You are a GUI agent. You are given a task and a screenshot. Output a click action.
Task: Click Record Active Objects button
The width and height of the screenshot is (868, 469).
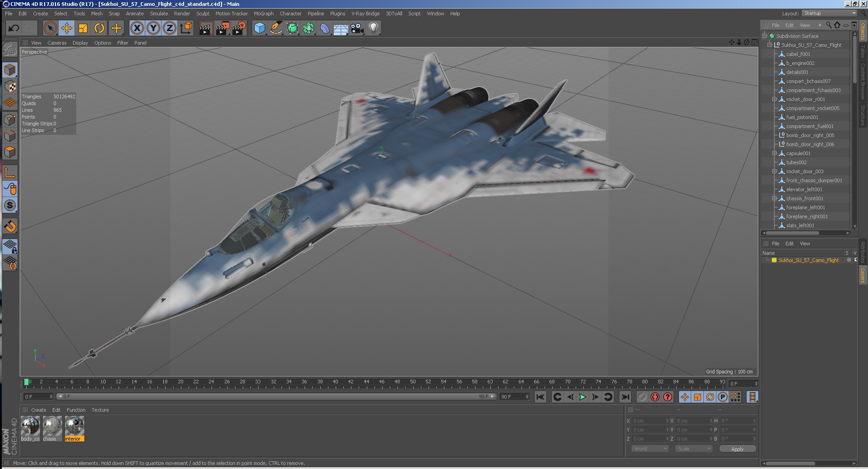[642, 397]
